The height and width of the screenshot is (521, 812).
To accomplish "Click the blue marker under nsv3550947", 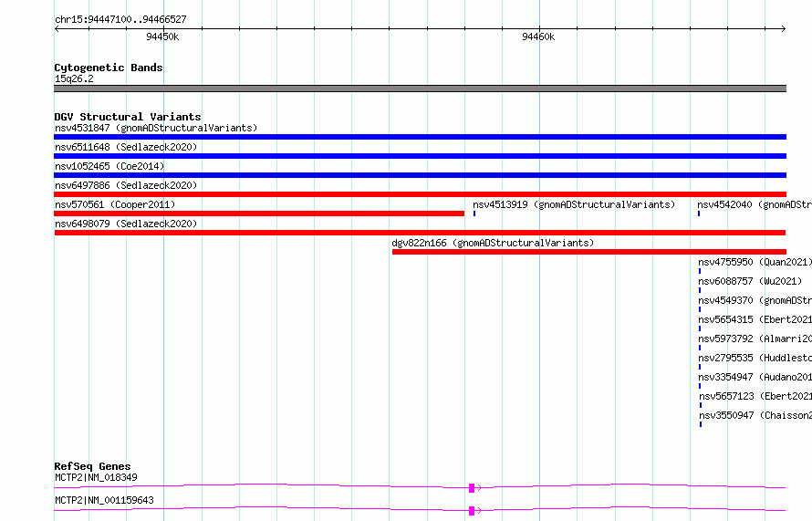I will click(x=701, y=424).
